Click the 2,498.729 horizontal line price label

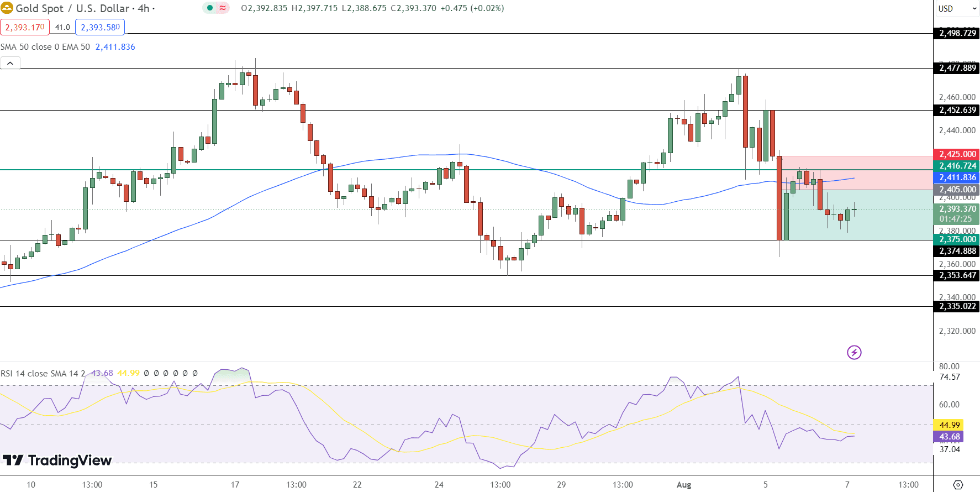[957, 33]
